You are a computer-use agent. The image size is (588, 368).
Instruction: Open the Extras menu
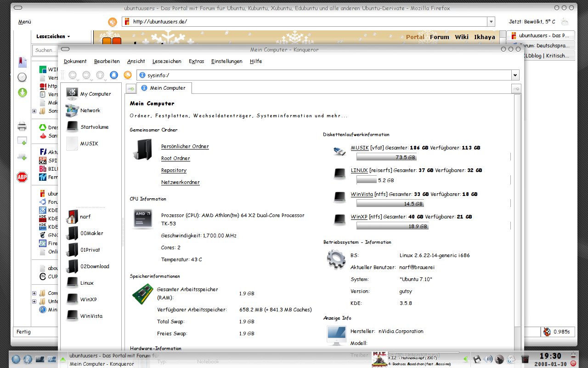pos(197,61)
